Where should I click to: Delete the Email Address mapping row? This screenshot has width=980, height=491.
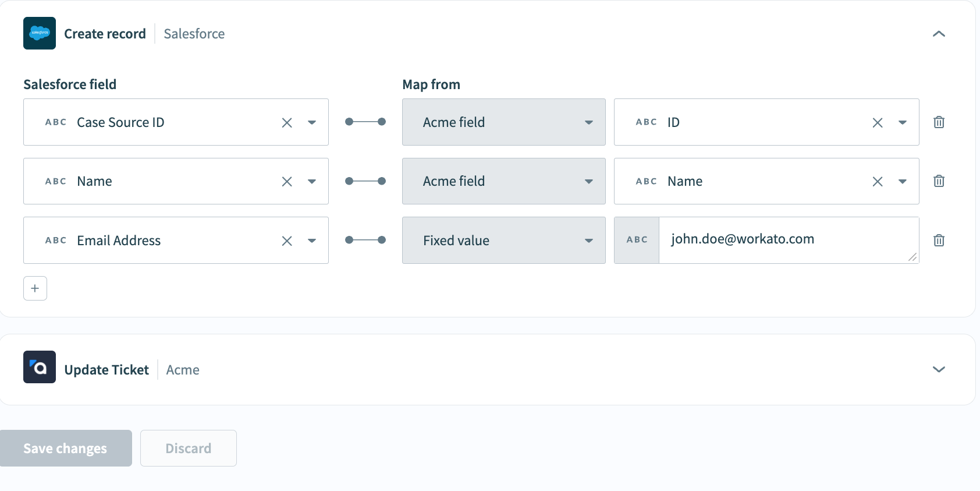pos(939,240)
